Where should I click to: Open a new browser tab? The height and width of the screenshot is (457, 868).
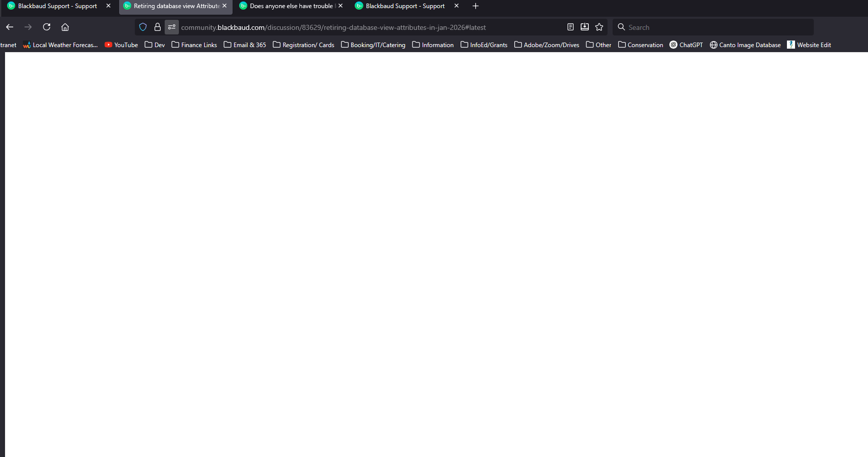point(475,6)
